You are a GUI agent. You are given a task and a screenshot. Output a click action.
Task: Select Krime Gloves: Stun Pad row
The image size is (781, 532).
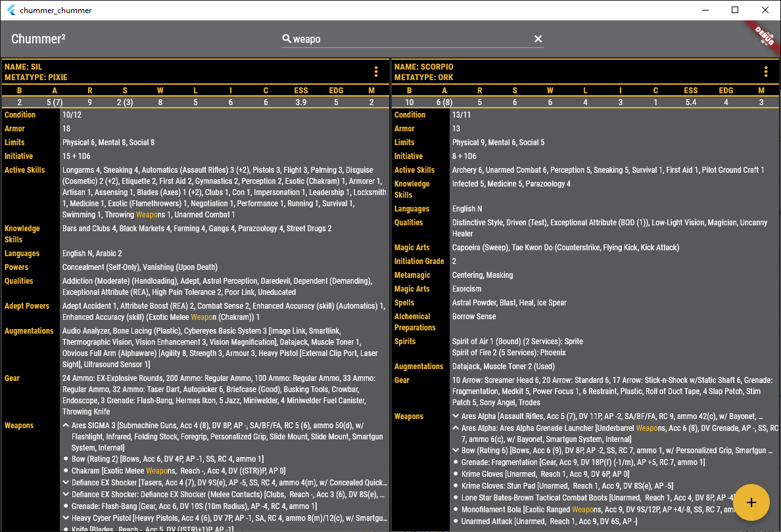[x=567, y=486]
